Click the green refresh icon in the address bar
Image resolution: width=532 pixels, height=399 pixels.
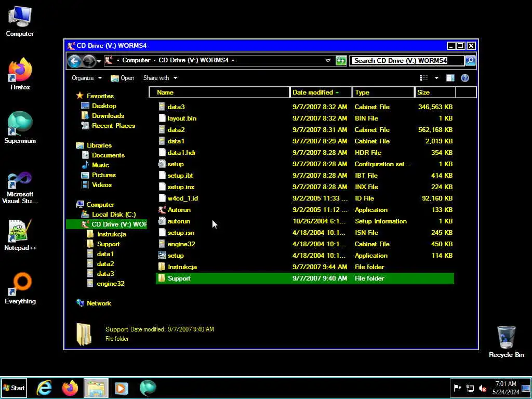[x=341, y=61]
